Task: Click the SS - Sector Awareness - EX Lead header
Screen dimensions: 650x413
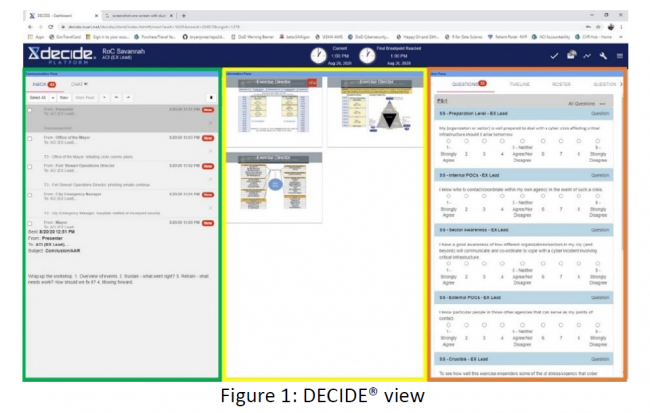Action: click(x=524, y=230)
